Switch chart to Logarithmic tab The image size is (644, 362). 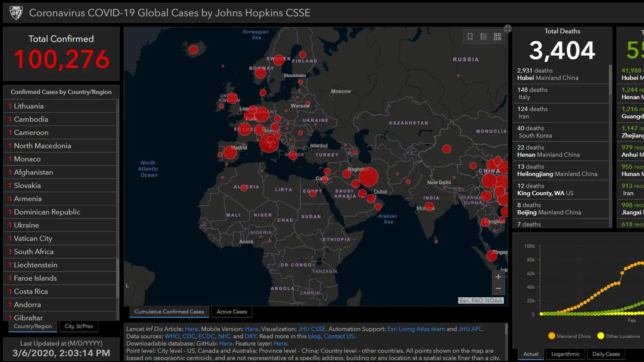click(x=565, y=354)
